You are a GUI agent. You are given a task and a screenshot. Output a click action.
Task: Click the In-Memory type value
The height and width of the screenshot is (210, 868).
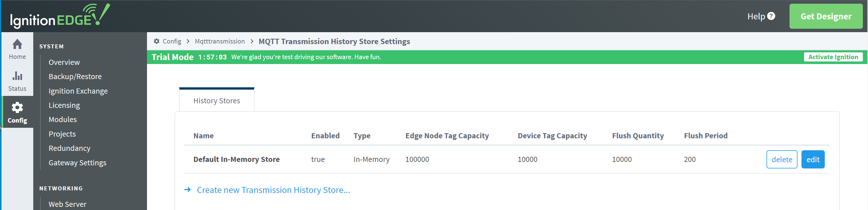click(x=371, y=159)
